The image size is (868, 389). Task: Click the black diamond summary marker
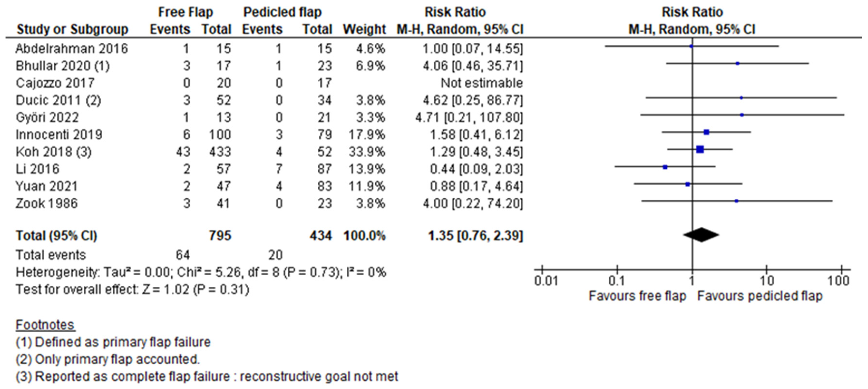tap(701, 235)
